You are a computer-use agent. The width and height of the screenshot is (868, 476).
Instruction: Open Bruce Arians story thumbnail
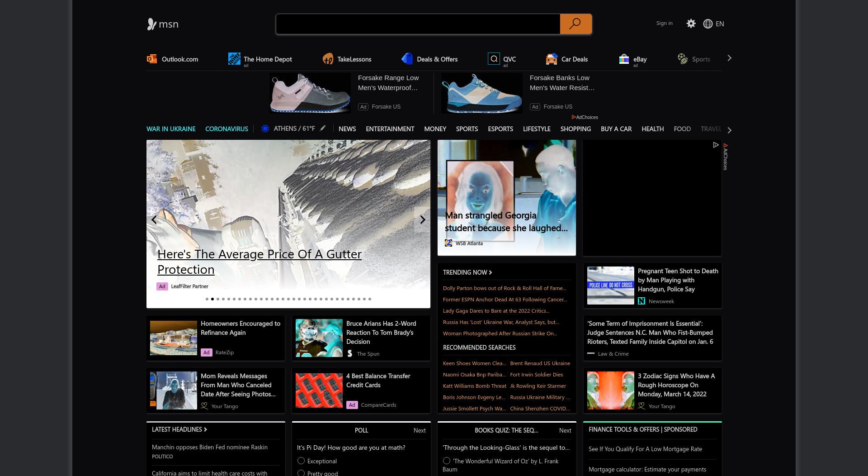(319, 338)
